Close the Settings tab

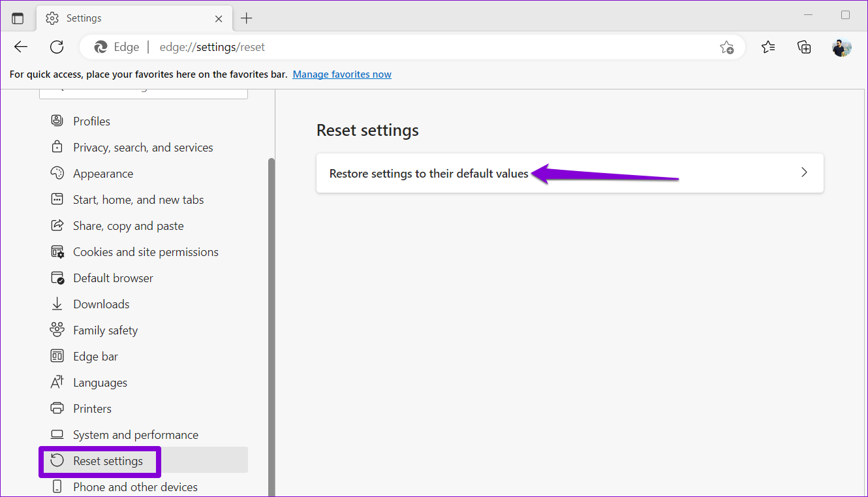point(219,18)
